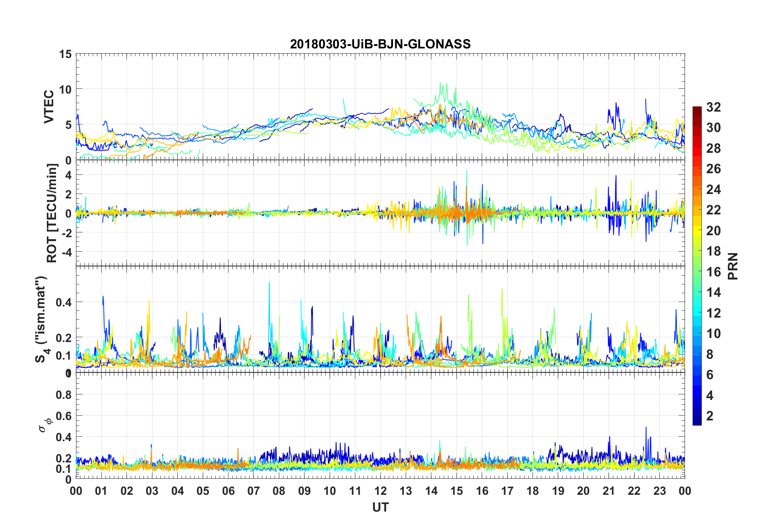Select x-axis tick label 21
Image resolution: width=761 pixels, height=532 pixels.
[609, 491]
